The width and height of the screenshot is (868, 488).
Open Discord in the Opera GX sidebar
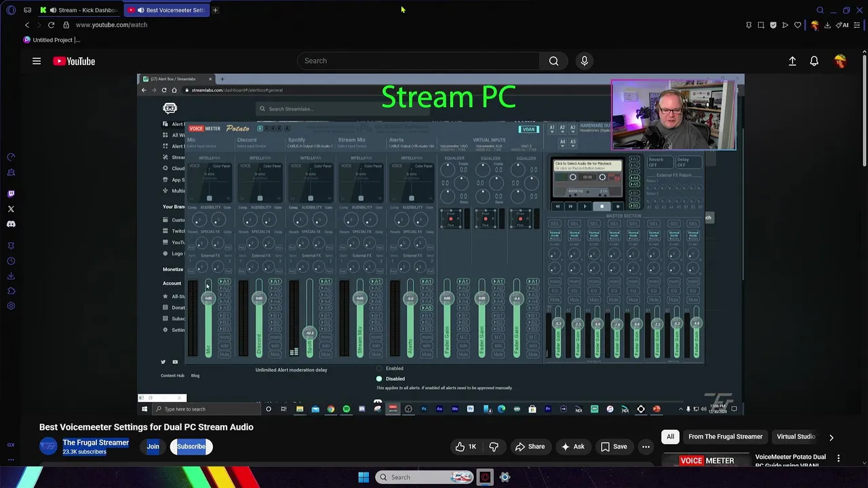[x=11, y=224]
